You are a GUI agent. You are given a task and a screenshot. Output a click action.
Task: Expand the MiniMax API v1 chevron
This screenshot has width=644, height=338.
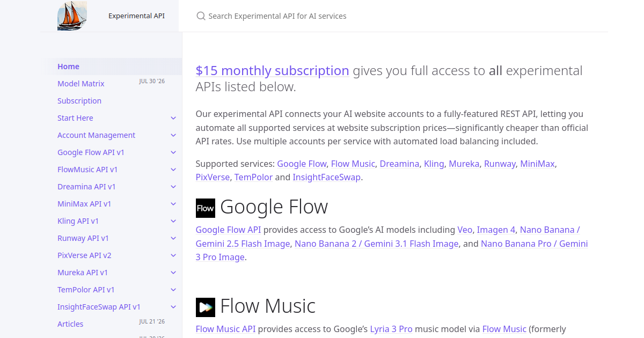[x=173, y=204]
